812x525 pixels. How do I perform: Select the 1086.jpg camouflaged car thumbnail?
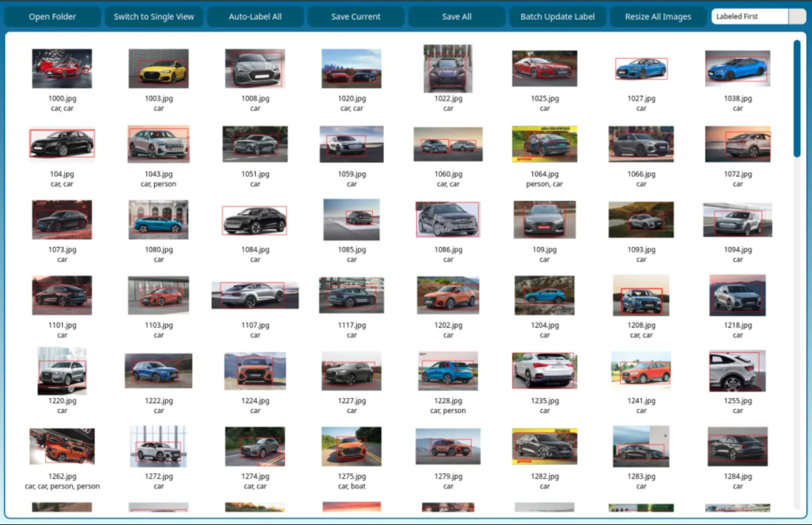[448, 220]
